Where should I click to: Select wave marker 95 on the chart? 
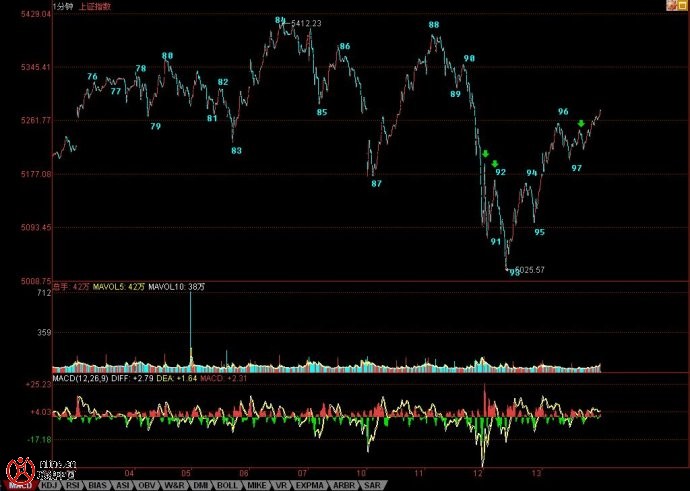(x=539, y=232)
